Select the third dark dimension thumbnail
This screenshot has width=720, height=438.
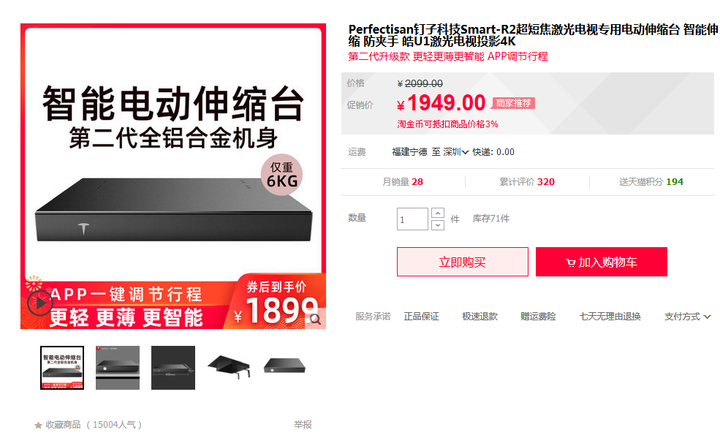(173, 368)
